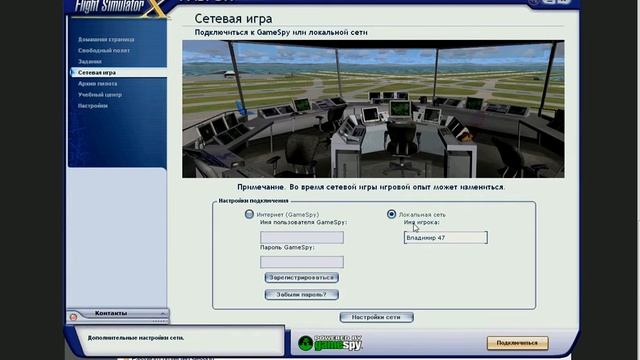Select Сетевая игра in the sidebar
Viewport: 640px width, 360px height.
coord(118,73)
